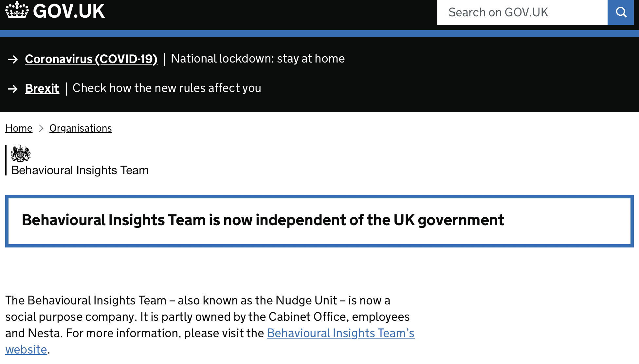Click Check how the new rules affect you
This screenshot has height=364, width=639.
click(x=167, y=88)
